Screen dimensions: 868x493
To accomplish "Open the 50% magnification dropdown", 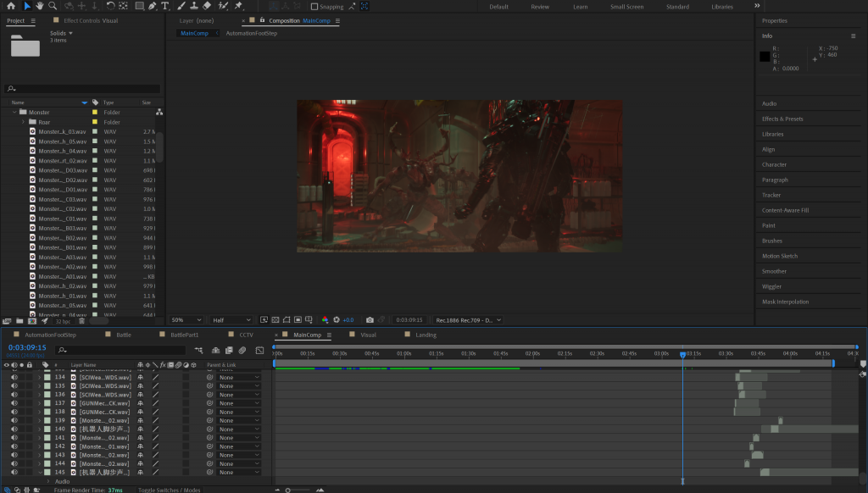I will pyautogui.click(x=186, y=320).
